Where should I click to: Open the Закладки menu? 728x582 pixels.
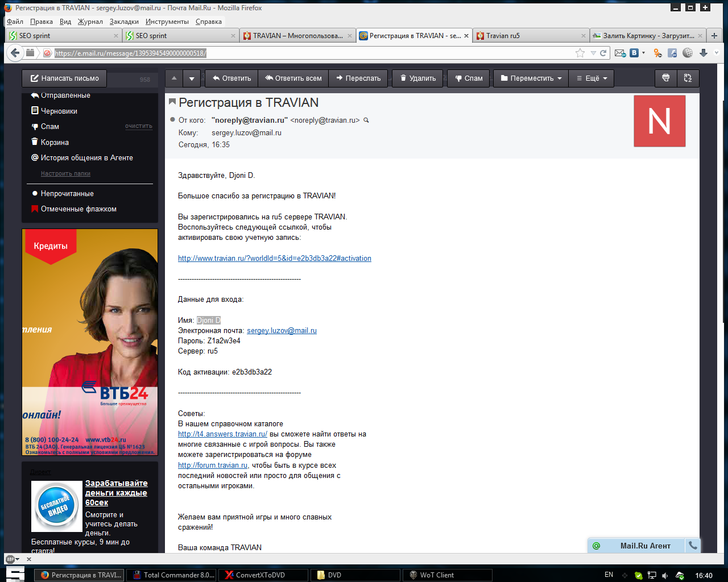tap(124, 22)
